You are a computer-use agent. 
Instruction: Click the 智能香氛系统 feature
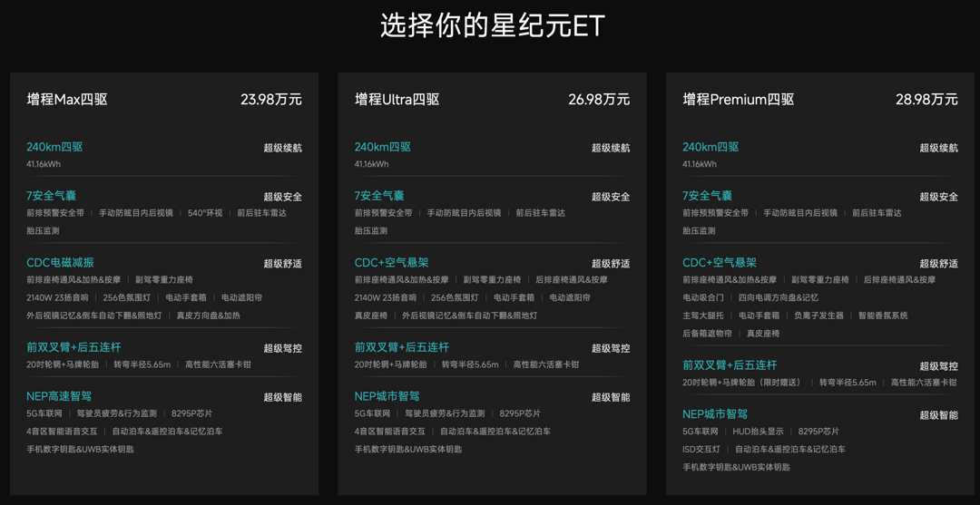click(x=883, y=316)
